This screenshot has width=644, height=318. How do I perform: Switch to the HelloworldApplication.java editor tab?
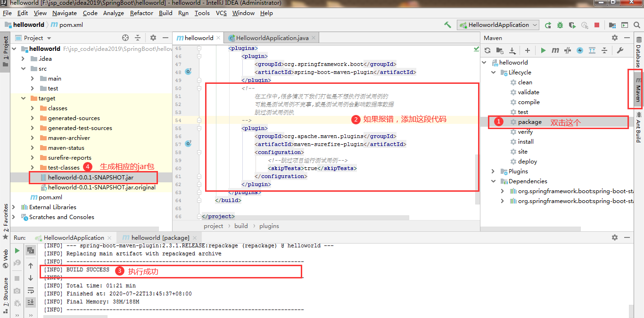[x=272, y=38]
